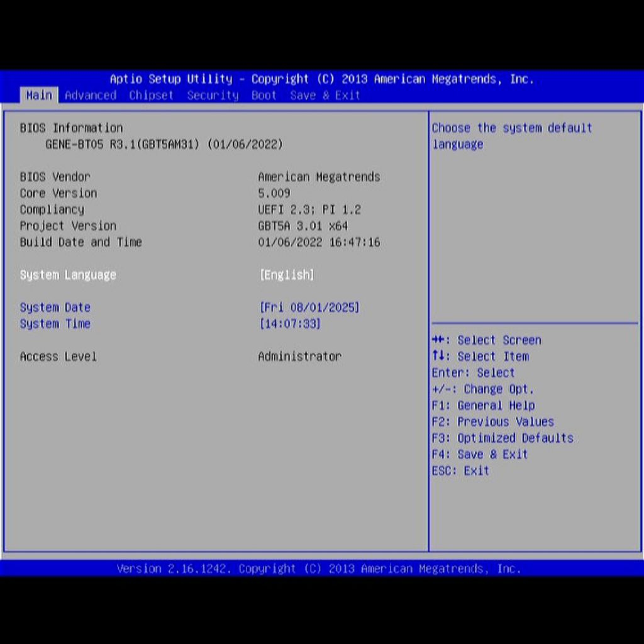The height and width of the screenshot is (644, 644).
Task: Click the F1: General Help hint
Action: (x=484, y=406)
